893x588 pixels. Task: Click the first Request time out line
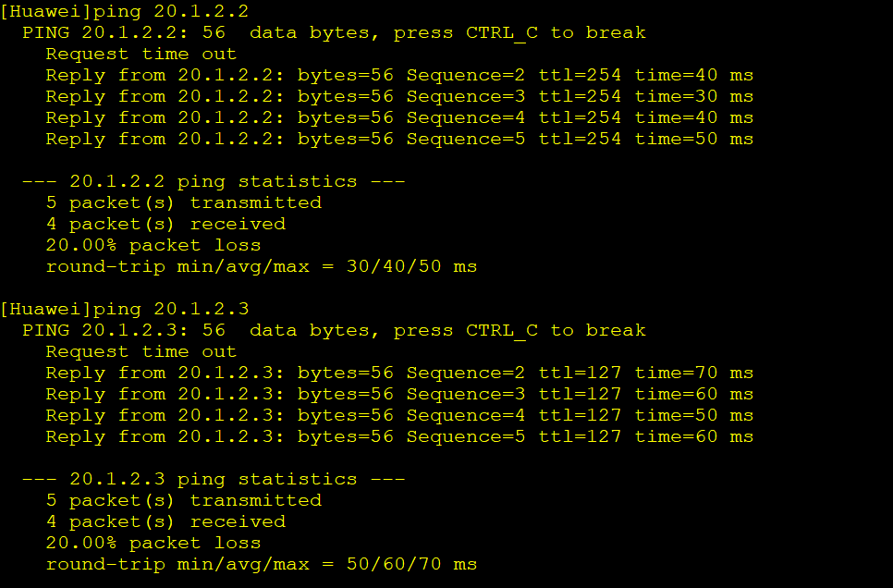[141, 55]
